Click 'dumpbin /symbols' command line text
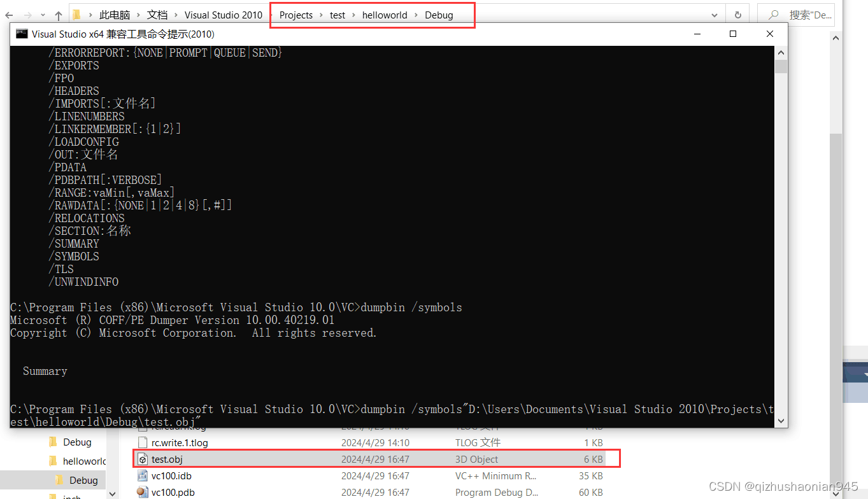The height and width of the screenshot is (499, 868). [411, 307]
